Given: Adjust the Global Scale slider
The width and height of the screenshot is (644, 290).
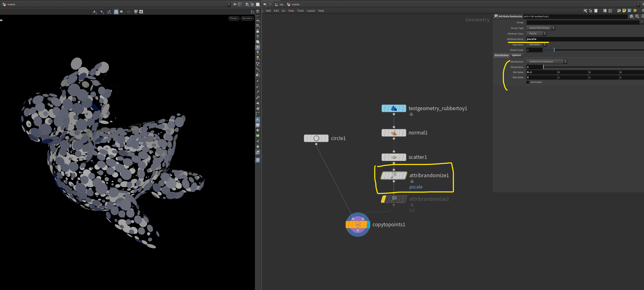Looking at the screenshot, I should 554,50.
